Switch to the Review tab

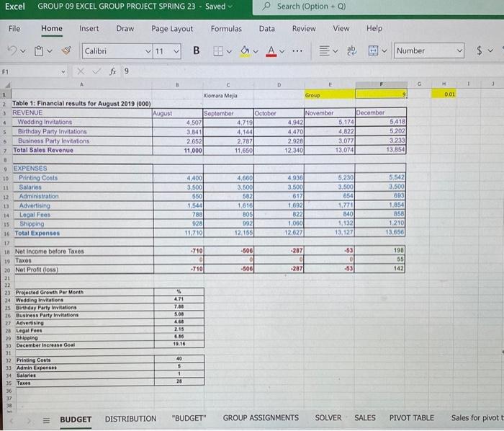pyautogui.click(x=304, y=29)
